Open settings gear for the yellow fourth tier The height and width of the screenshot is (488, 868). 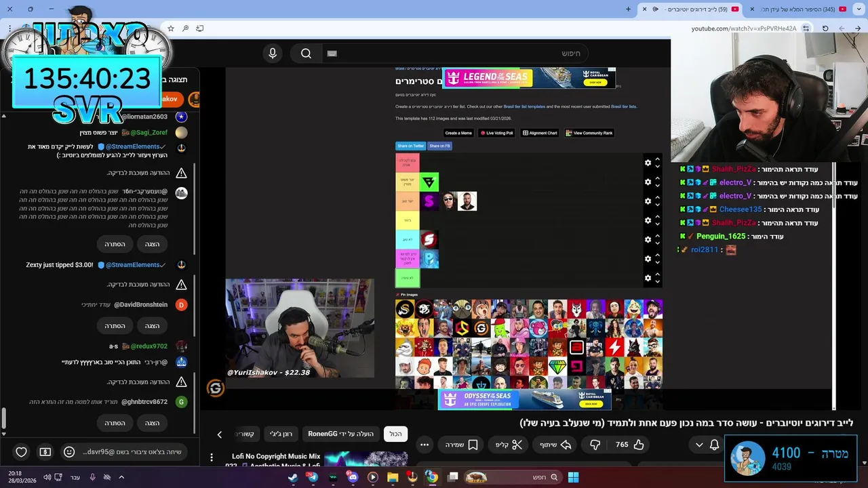click(x=648, y=220)
